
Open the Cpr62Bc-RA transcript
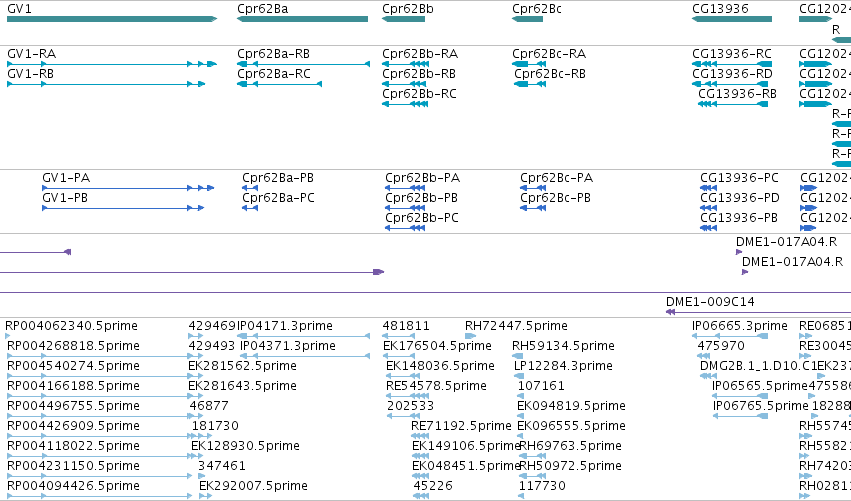pos(549,54)
